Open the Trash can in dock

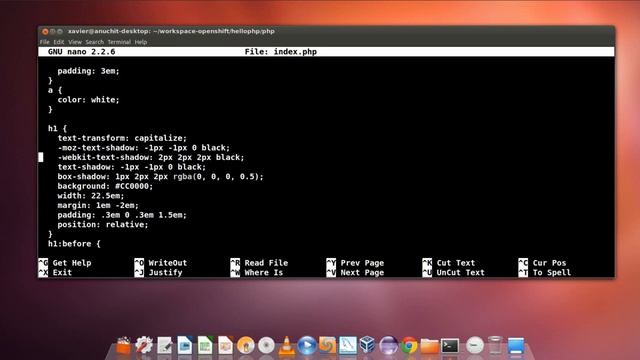495,345
